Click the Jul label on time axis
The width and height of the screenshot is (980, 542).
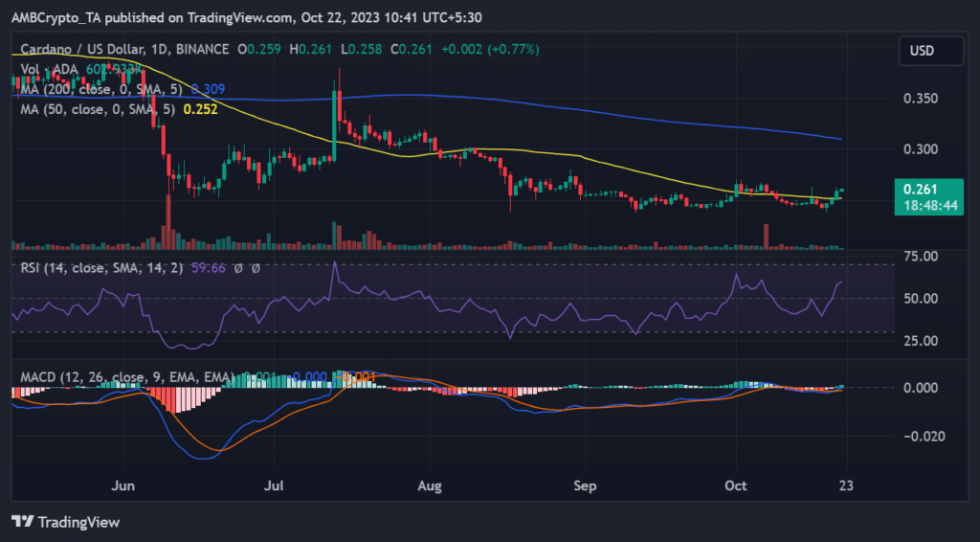277,486
